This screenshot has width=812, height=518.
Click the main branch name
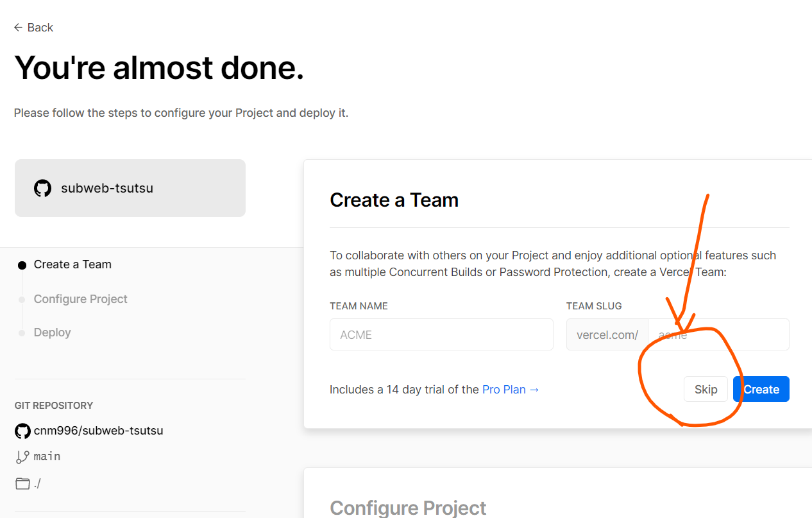pyautogui.click(x=47, y=456)
